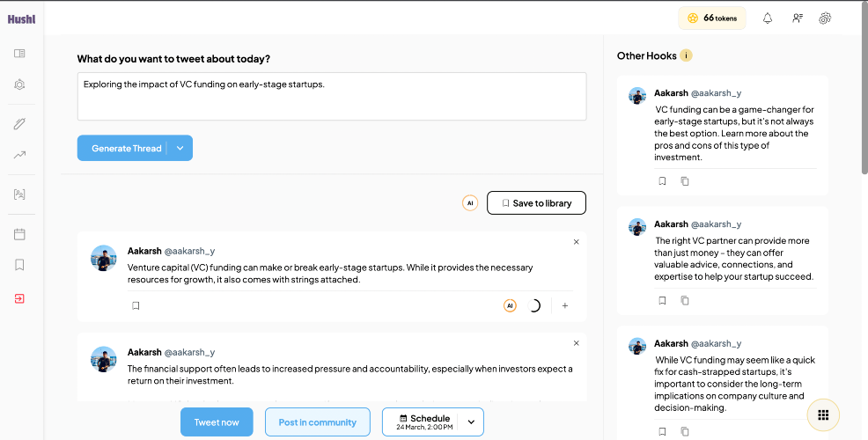Click Save to library button
This screenshot has width=868, height=440.
coord(536,203)
